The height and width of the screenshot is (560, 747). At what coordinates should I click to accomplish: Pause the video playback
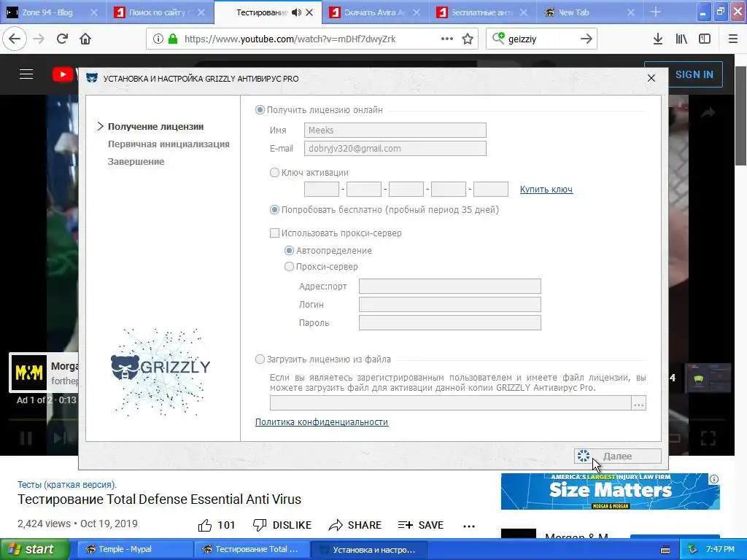pos(26,437)
